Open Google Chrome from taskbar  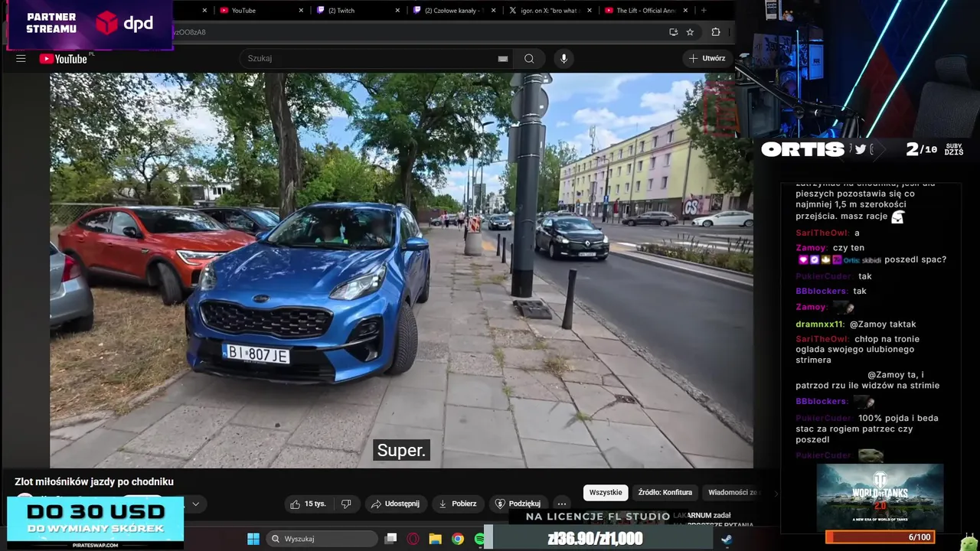point(457,539)
